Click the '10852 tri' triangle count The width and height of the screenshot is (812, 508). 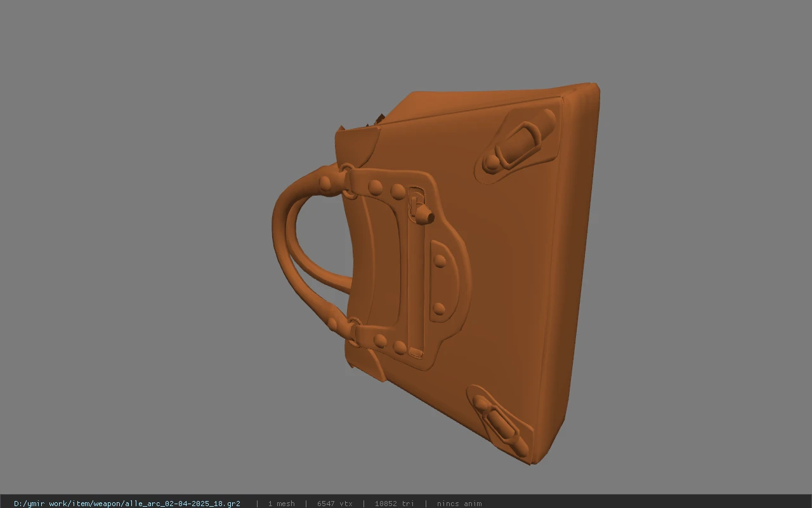click(394, 504)
